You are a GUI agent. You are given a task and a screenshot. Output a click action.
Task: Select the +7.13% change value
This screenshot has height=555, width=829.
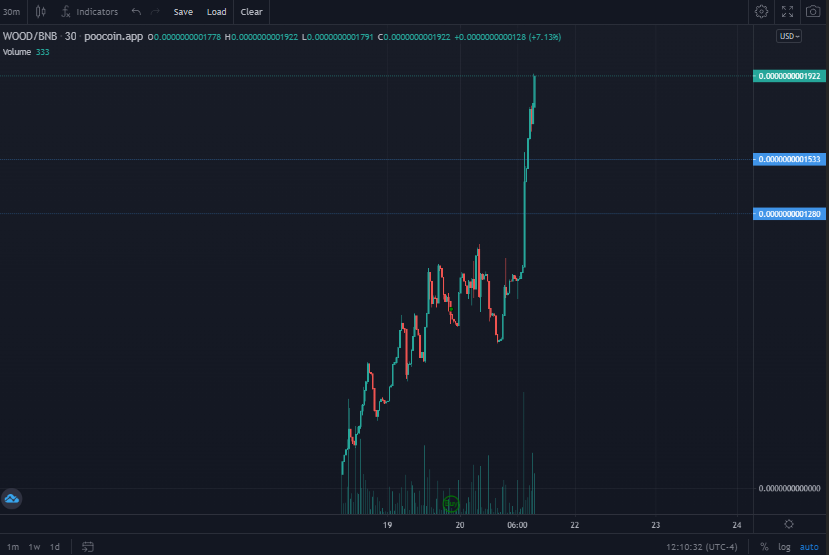click(545, 37)
